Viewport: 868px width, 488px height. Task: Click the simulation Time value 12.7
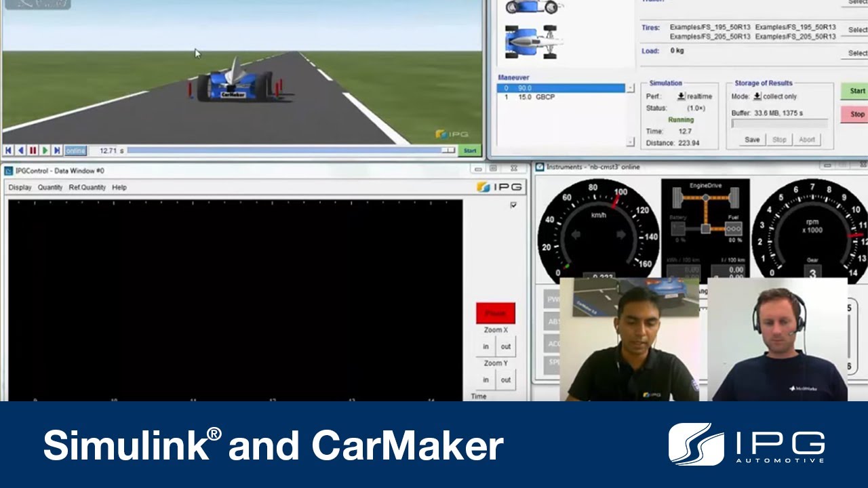pyautogui.click(x=684, y=131)
